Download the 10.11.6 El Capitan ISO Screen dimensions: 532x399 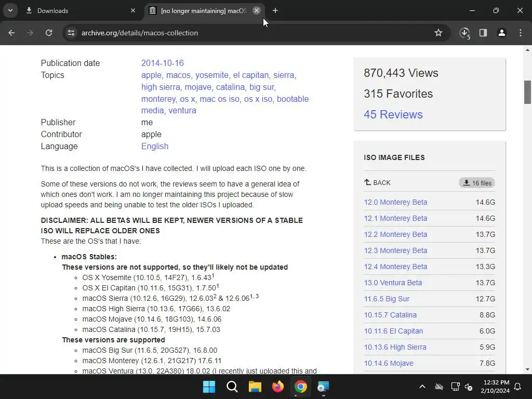393,331
